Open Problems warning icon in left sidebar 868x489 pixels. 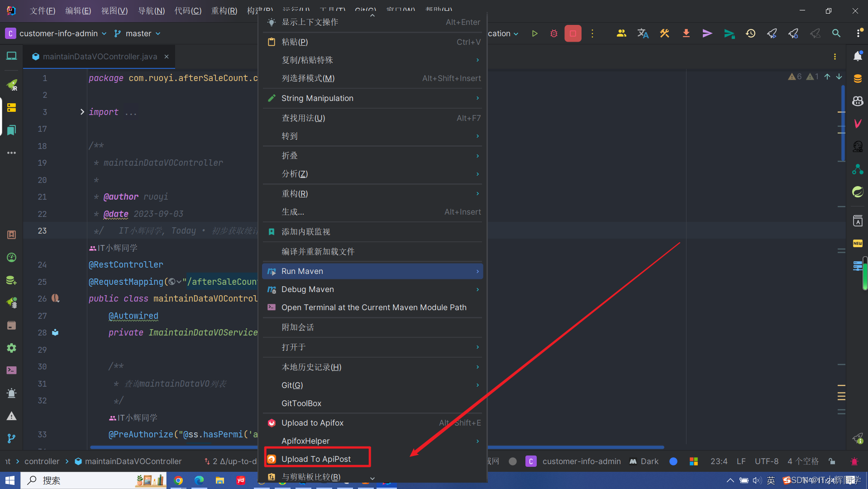click(x=11, y=416)
